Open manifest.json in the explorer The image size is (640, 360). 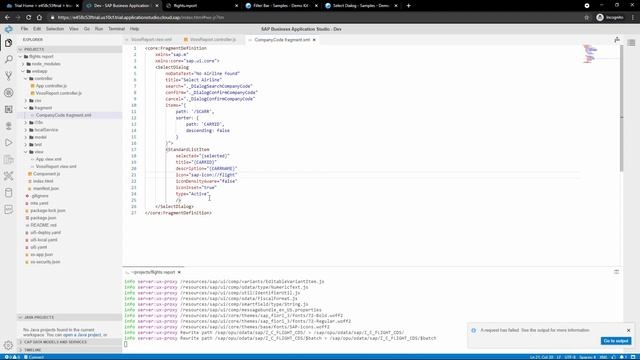click(46, 189)
